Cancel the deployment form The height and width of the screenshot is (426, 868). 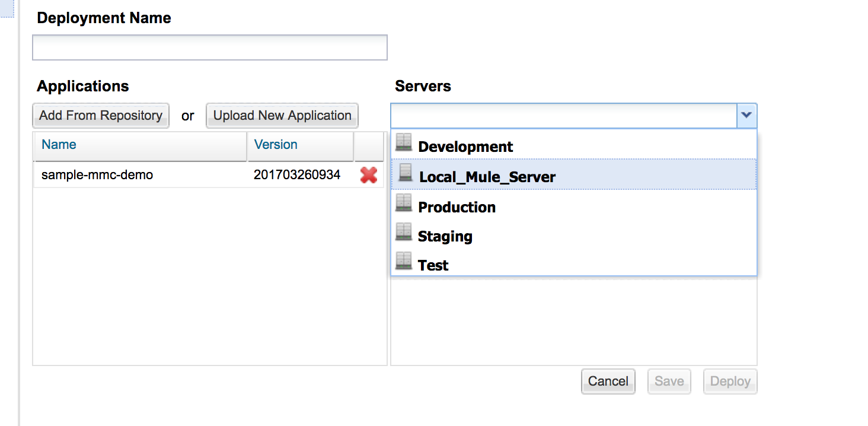[608, 381]
